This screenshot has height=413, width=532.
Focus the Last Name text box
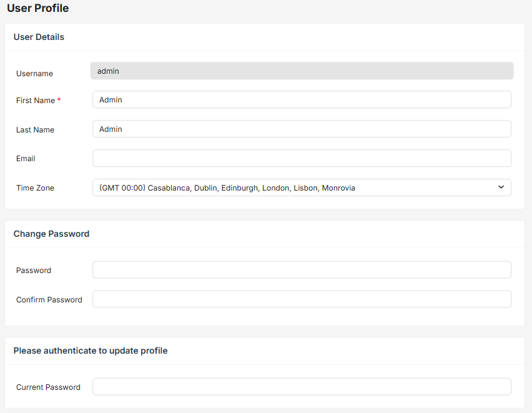pos(302,129)
